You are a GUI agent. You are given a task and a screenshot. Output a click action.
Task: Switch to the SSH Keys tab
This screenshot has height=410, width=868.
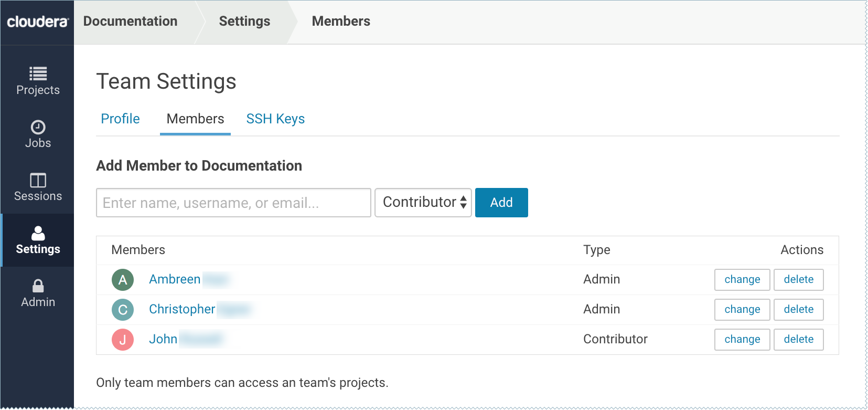point(275,119)
